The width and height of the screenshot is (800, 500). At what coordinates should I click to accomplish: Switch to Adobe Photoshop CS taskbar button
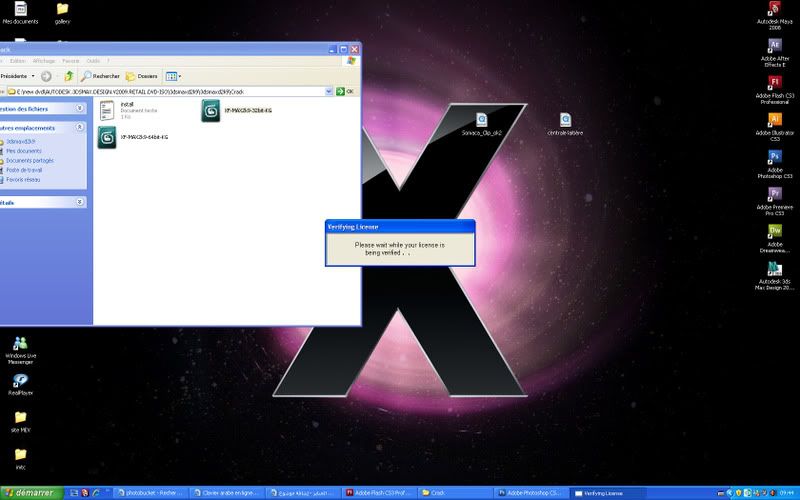point(531,493)
